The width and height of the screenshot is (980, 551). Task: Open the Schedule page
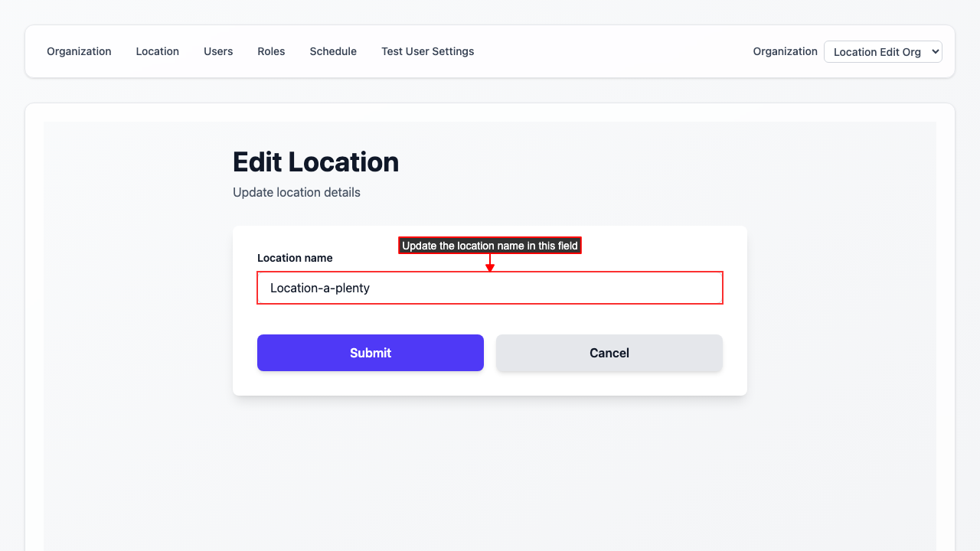[x=333, y=51]
